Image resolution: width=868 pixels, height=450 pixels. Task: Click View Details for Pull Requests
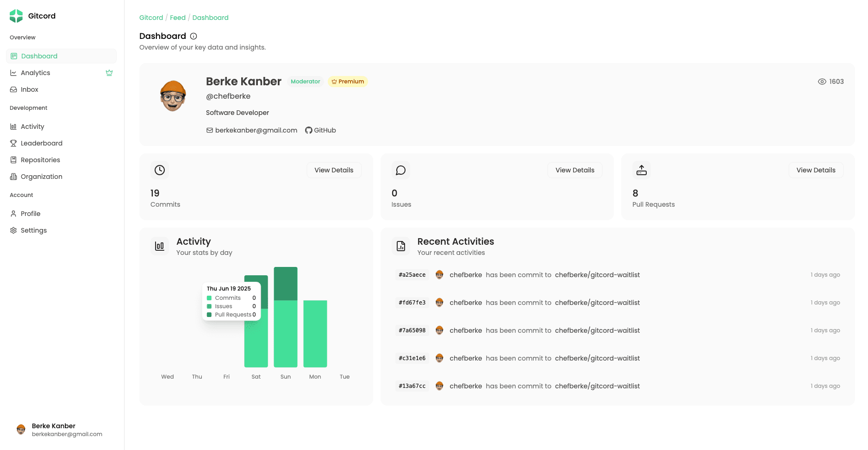click(815, 170)
